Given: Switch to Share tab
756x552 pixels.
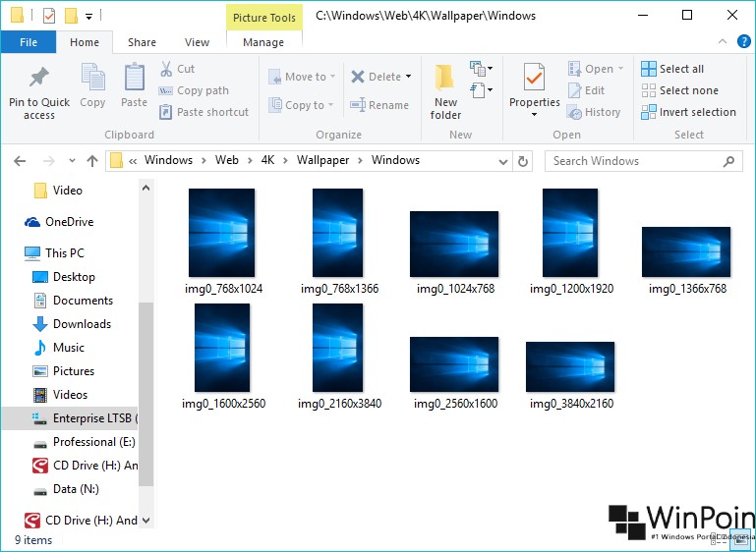Looking at the screenshot, I should tap(142, 42).
